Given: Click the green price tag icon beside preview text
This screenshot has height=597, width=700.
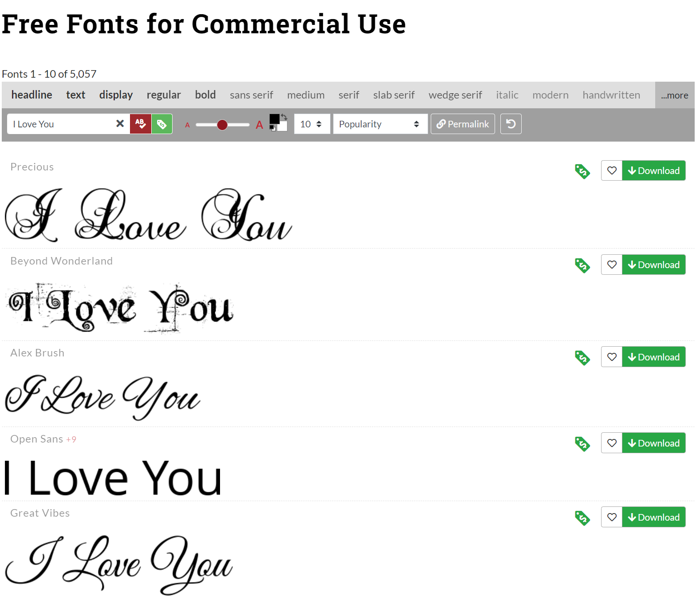Looking at the screenshot, I should (162, 124).
